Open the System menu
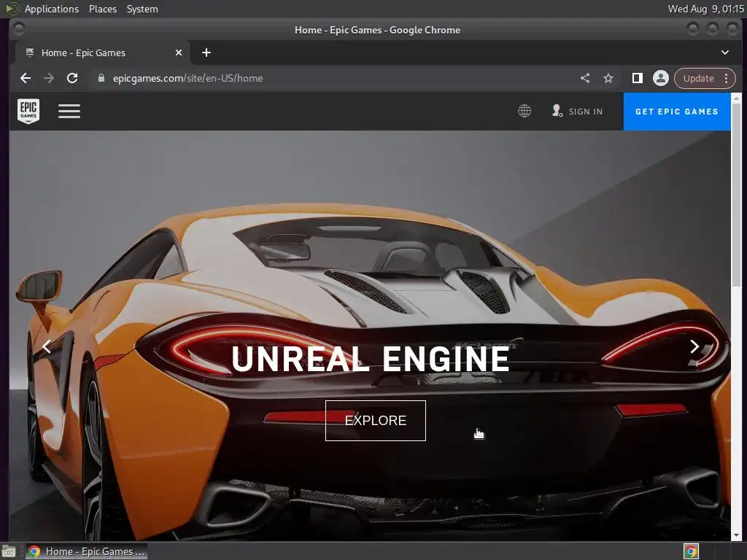 click(x=142, y=9)
